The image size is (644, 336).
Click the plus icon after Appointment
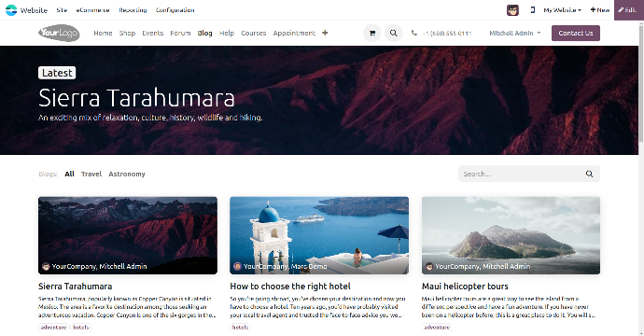coord(325,33)
